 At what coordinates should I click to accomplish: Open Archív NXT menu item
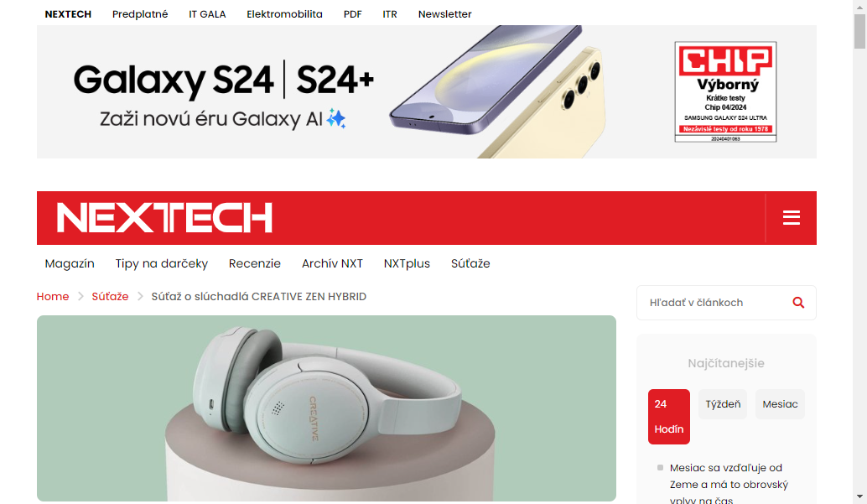pos(332,263)
